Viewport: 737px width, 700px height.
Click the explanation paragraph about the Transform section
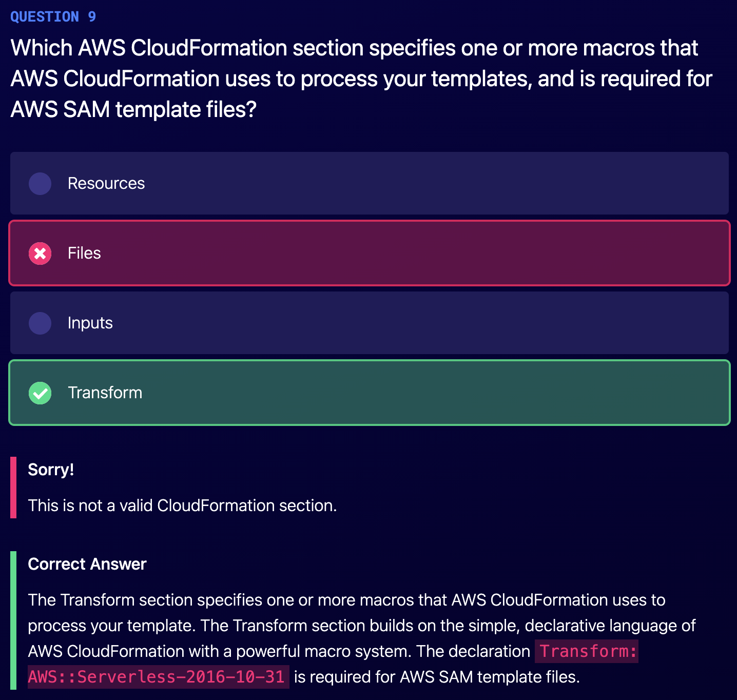tap(362, 638)
